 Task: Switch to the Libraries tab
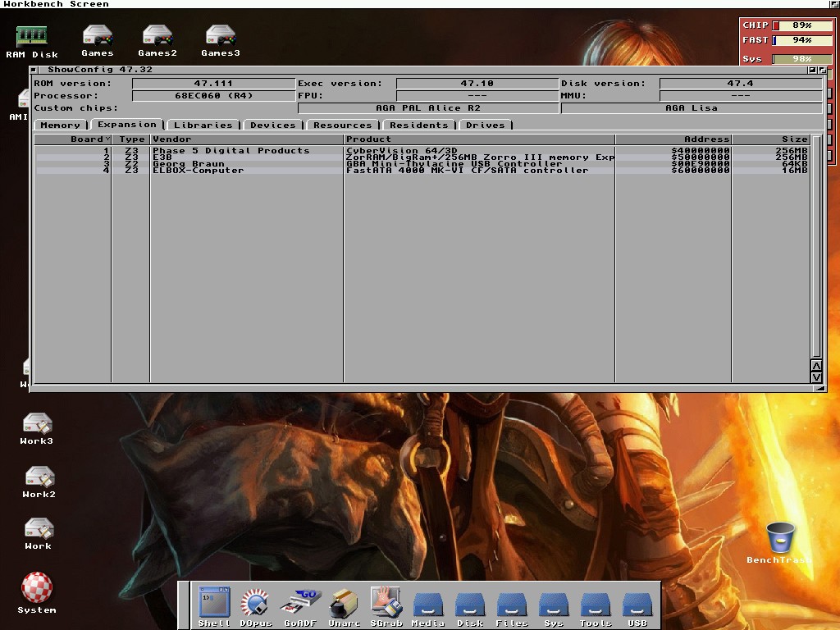point(203,125)
